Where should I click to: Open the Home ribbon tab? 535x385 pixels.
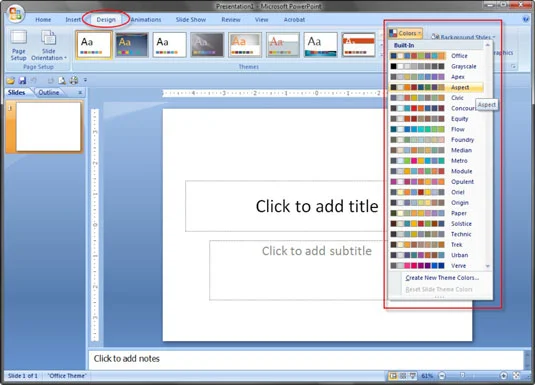[x=43, y=20]
